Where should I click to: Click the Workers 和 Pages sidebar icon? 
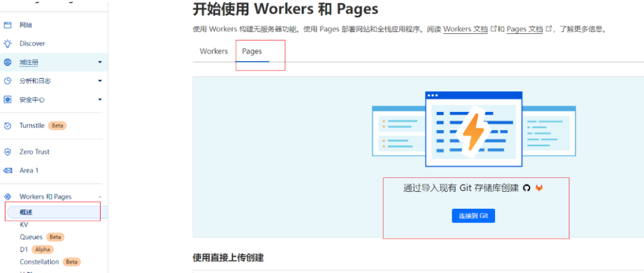[x=8, y=197]
